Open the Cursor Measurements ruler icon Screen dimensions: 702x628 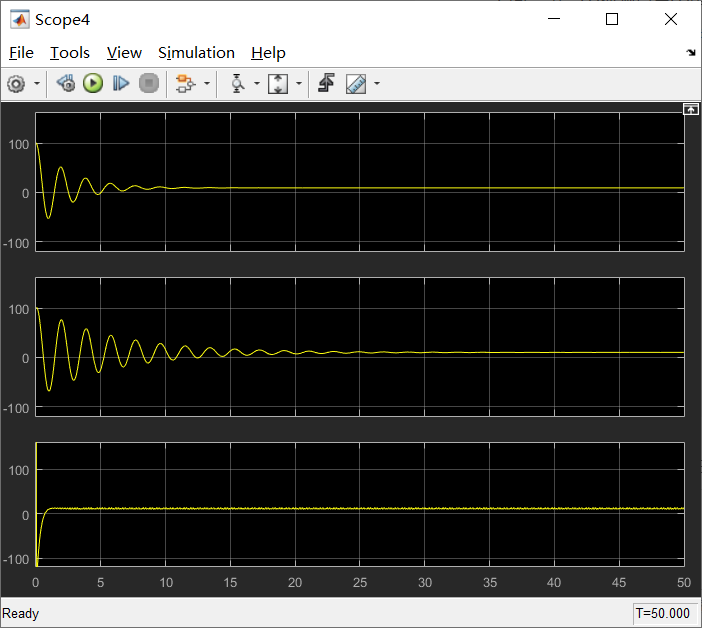click(356, 84)
